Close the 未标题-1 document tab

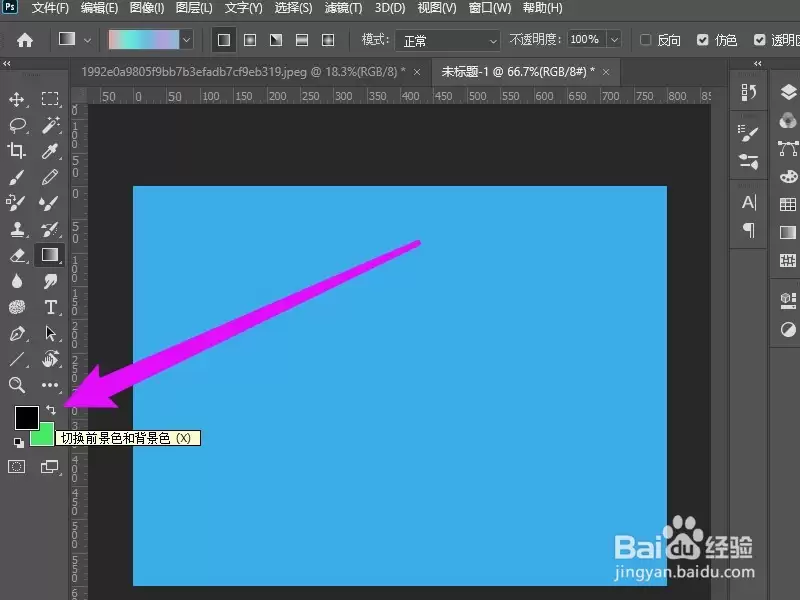pyautogui.click(x=606, y=72)
